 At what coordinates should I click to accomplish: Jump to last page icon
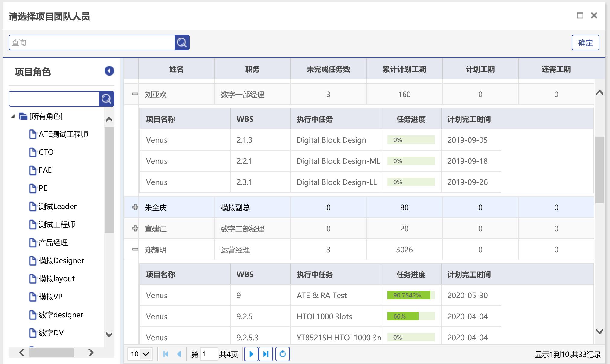tap(266, 354)
